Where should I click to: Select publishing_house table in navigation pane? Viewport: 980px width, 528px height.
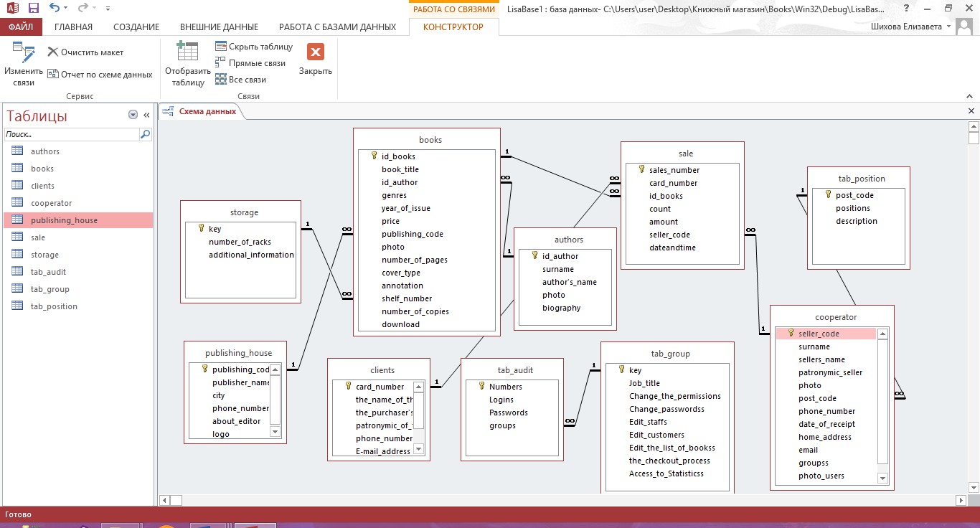[x=77, y=220]
